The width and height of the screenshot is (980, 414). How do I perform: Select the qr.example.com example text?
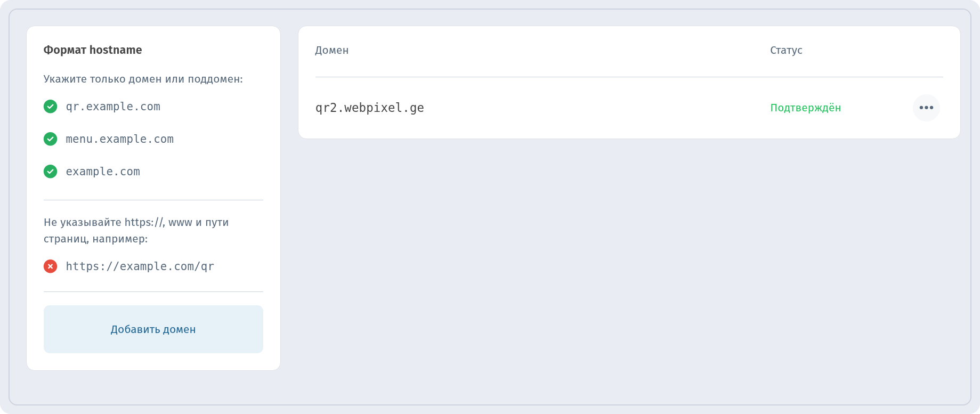113,107
